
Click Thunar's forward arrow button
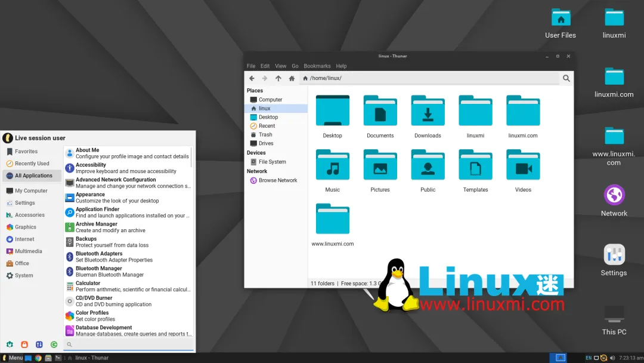tap(265, 78)
